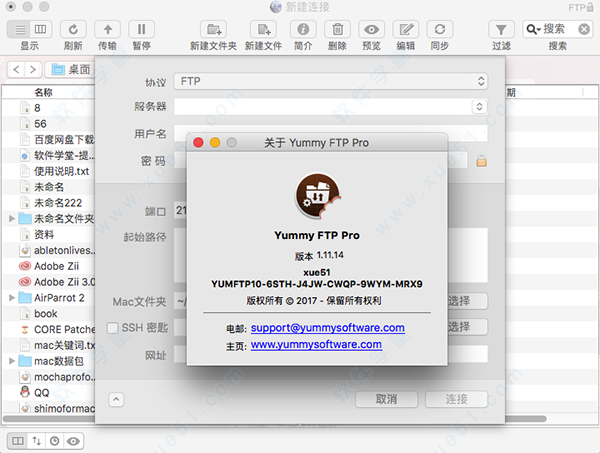The width and height of the screenshot is (600, 453).
Task: Open the www.yummysoftware.com homepage link
Action: [x=316, y=345]
